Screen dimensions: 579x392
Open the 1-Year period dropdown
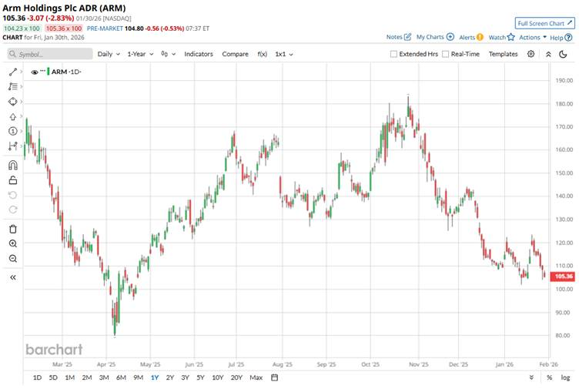pos(140,54)
